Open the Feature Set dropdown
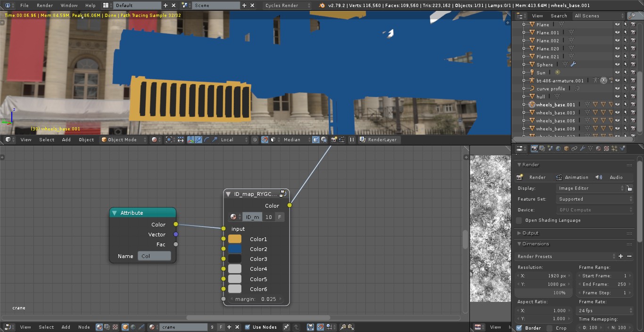Image resolution: width=644 pixels, height=332 pixels. pyautogui.click(x=595, y=199)
